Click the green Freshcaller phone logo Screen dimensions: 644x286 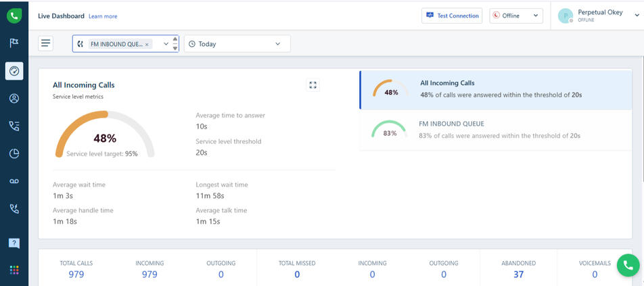14,16
